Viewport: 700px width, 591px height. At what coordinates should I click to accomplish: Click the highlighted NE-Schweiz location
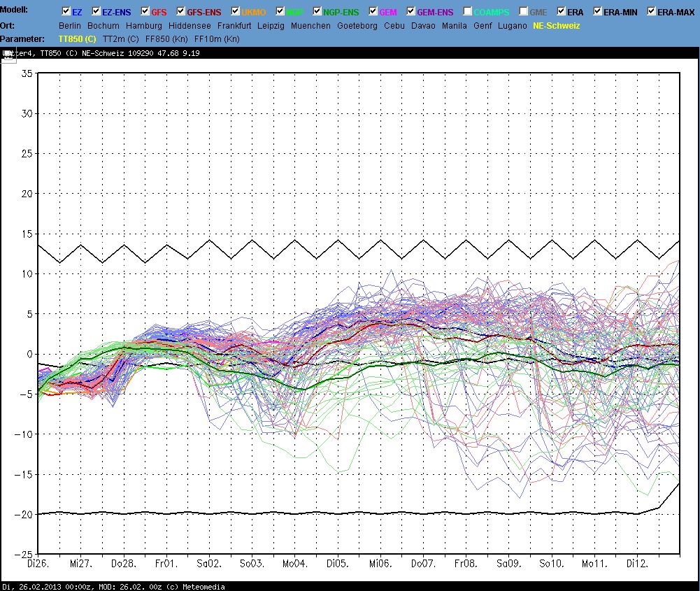point(557,25)
